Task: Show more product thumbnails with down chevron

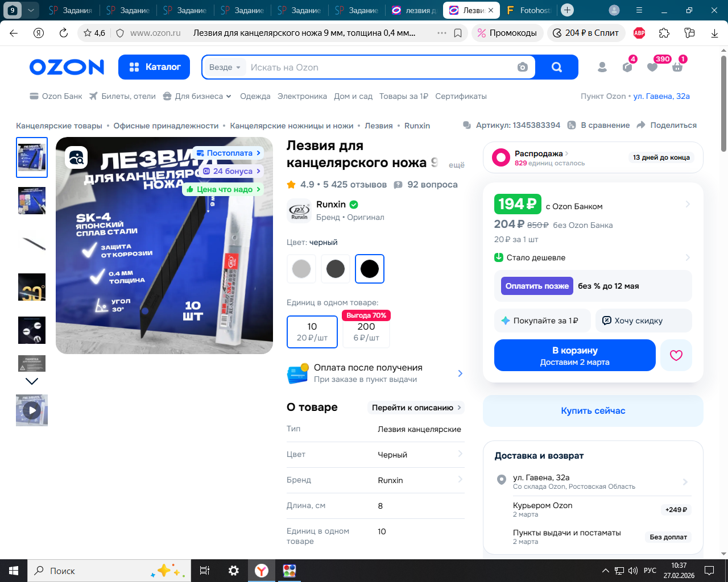Action: click(x=32, y=381)
